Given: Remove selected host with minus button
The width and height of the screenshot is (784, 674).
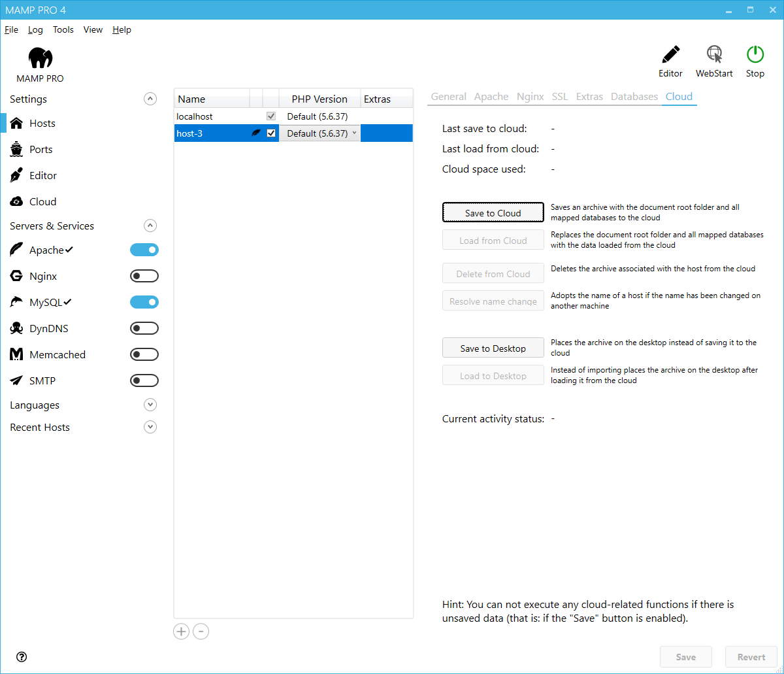Looking at the screenshot, I should [x=201, y=632].
